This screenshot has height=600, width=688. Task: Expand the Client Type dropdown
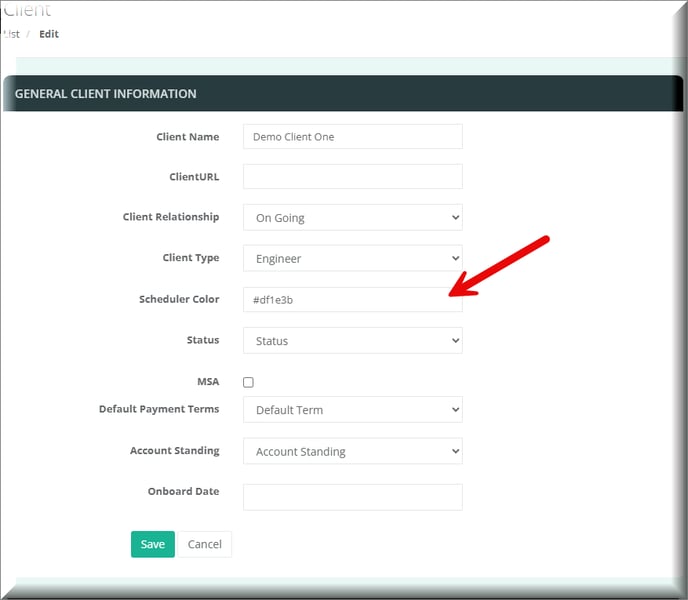pyautogui.click(x=352, y=258)
